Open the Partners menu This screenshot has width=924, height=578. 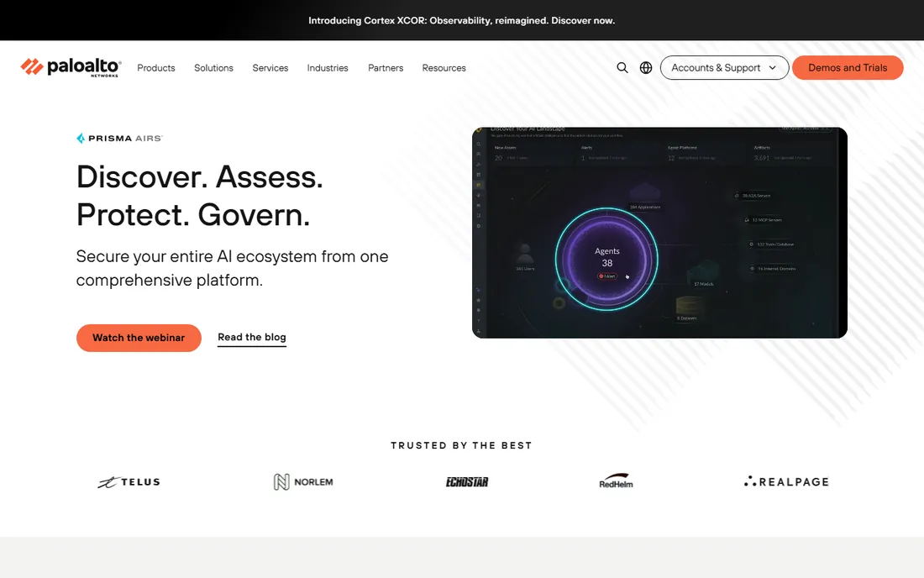386,68
